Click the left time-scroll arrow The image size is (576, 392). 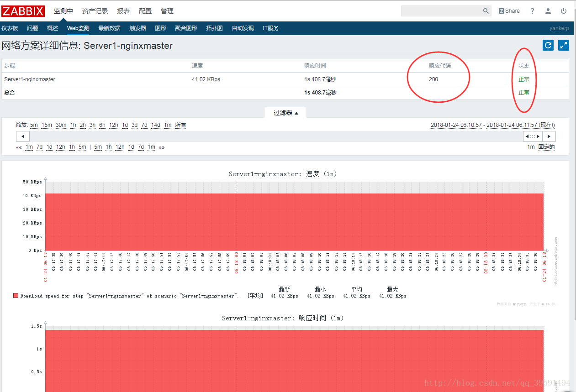(22, 136)
